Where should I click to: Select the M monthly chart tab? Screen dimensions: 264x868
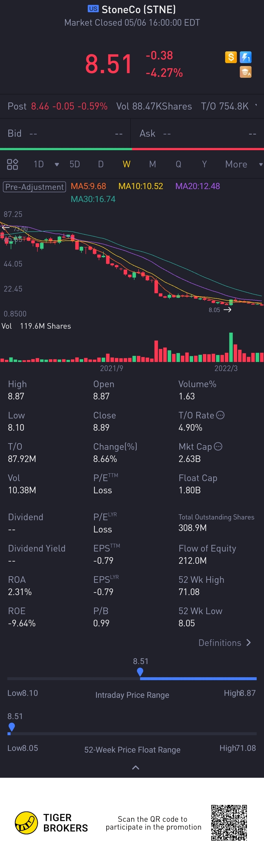coord(153,164)
